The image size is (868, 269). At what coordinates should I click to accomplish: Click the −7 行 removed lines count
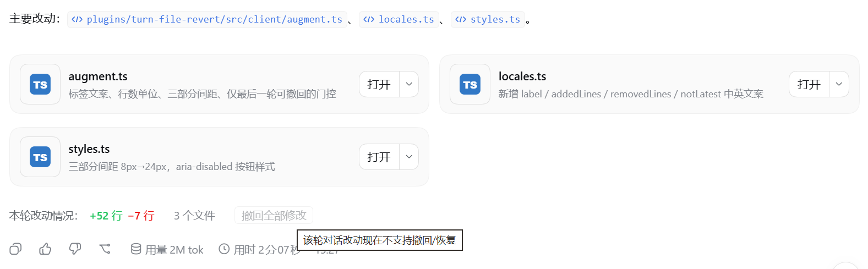click(141, 216)
